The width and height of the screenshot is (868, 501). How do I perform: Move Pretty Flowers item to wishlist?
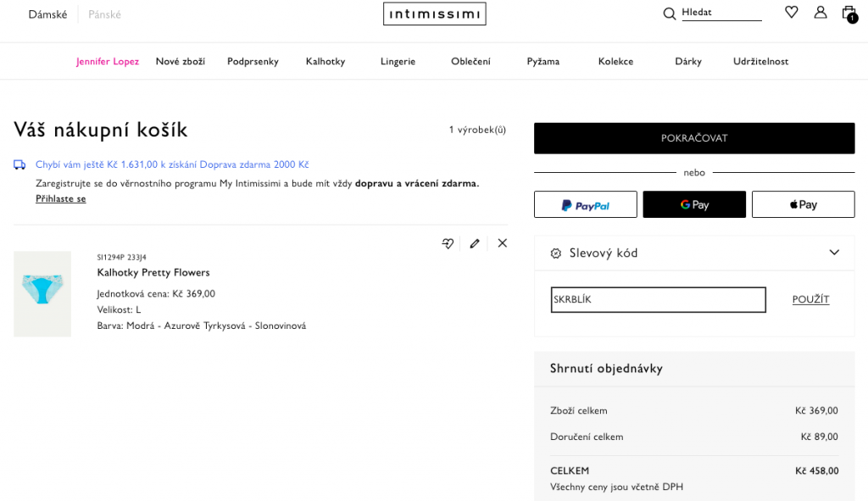pyautogui.click(x=448, y=243)
